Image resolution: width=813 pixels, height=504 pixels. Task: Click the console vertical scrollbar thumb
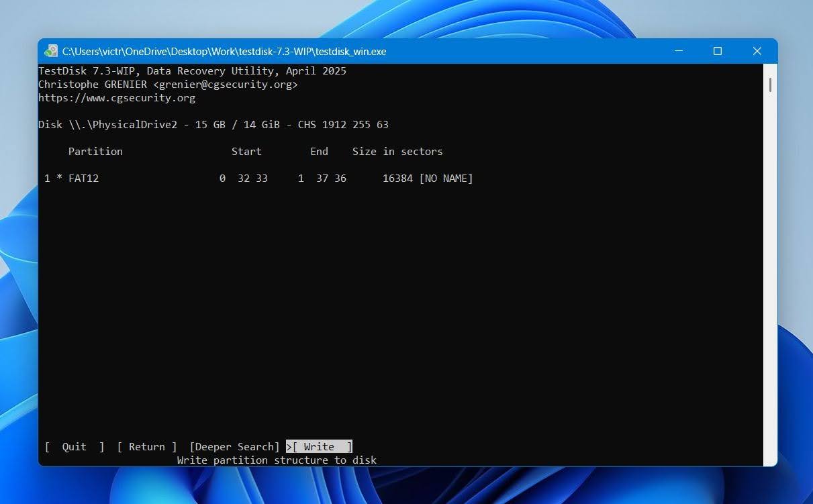(x=770, y=85)
